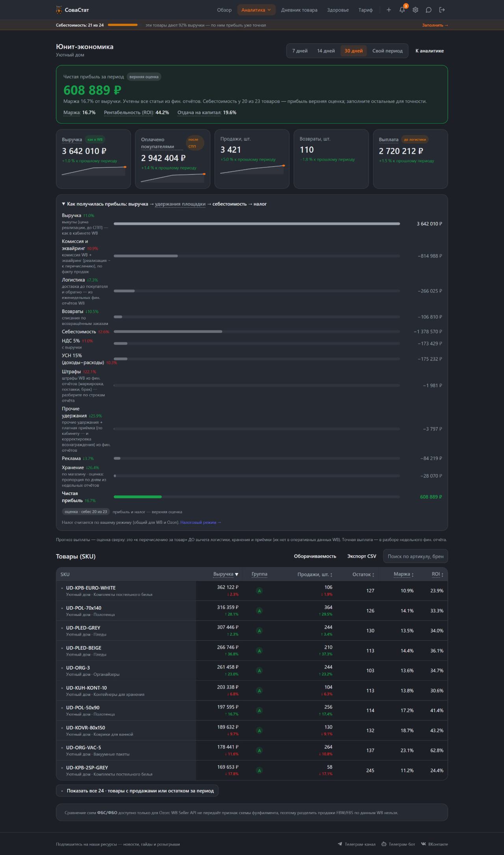Sort table by ROI arrows
The width and height of the screenshot is (504, 855).
pyautogui.click(x=442, y=575)
